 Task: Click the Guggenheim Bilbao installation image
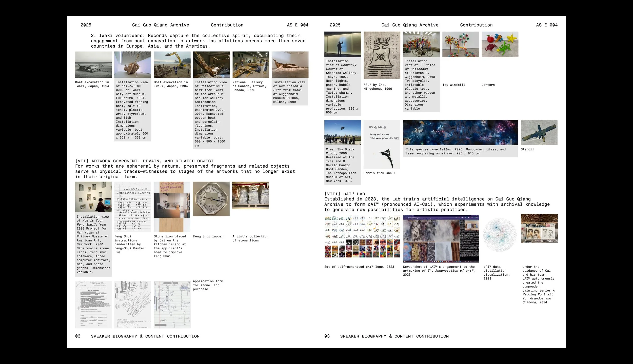(x=290, y=65)
